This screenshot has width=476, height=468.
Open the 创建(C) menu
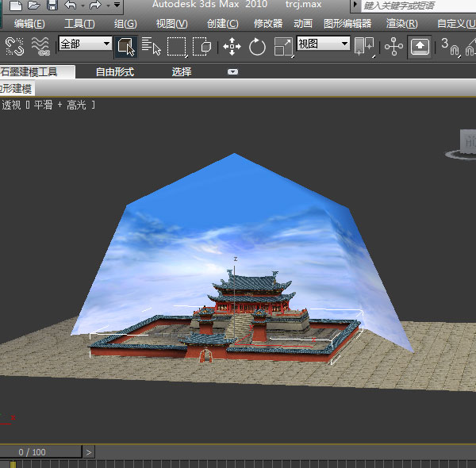(222, 24)
